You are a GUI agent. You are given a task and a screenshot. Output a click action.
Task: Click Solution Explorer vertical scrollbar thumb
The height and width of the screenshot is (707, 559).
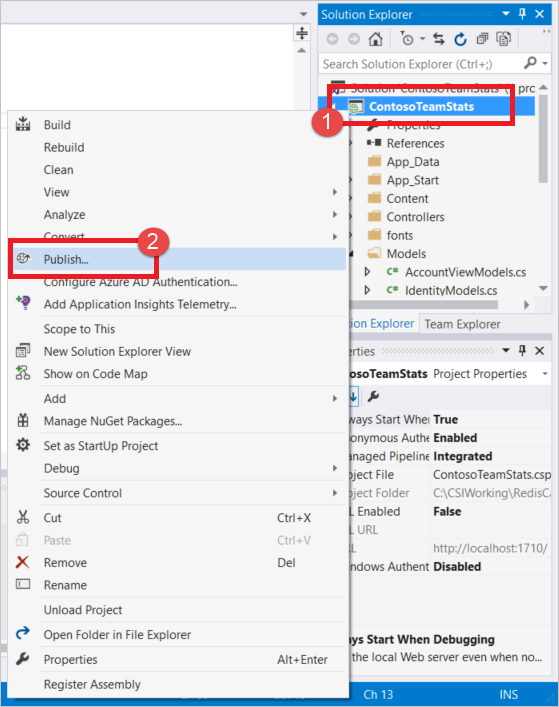tap(543, 138)
